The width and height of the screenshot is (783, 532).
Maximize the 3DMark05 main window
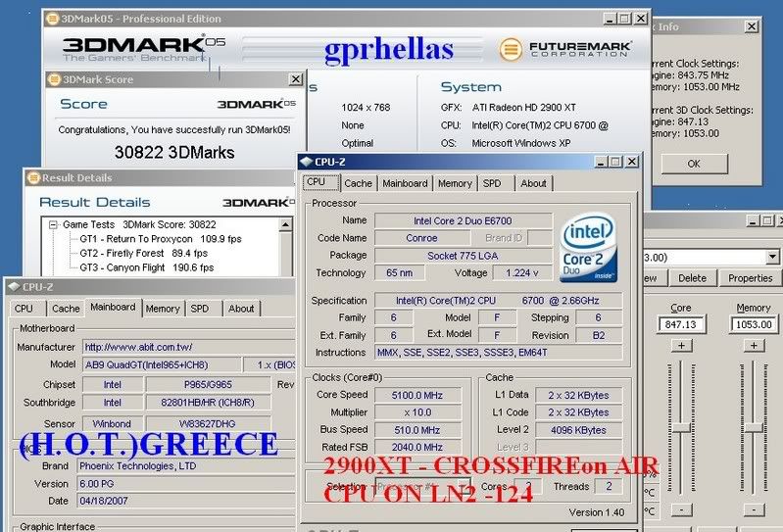[624, 19]
